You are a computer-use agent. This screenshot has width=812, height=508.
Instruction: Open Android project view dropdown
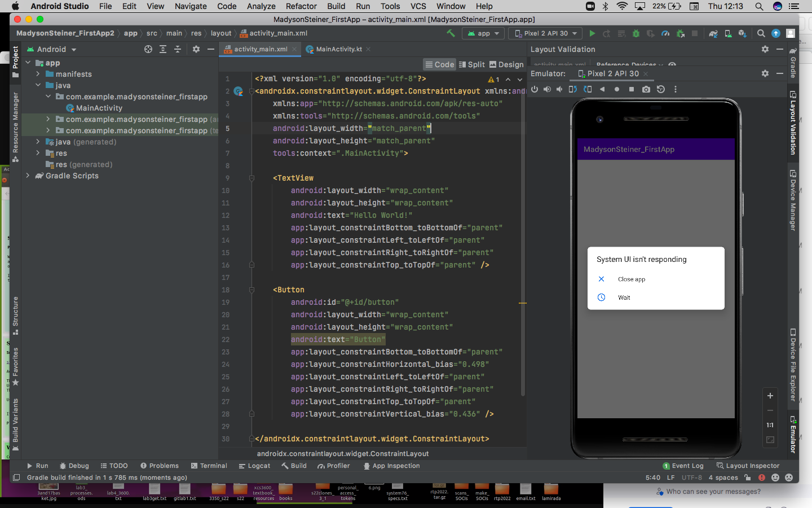pyautogui.click(x=52, y=49)
